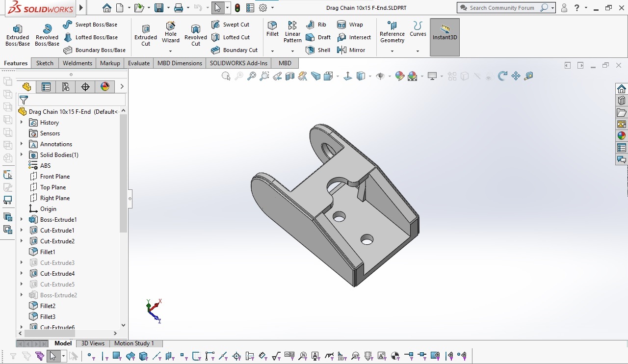This screenshot has width=628, height=364.
Task: Choose the Boundary Cut tool
Action: (235, 50)
